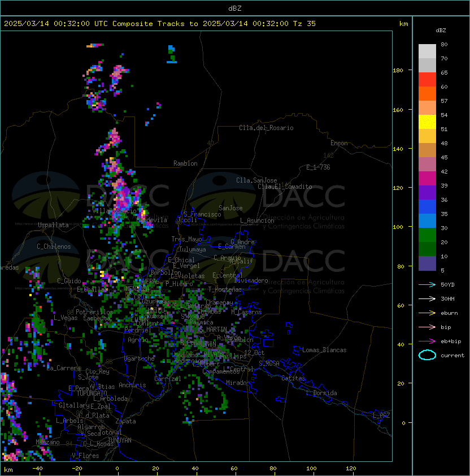Click the pale pink bip arrow in the legend
Screen dimensions: 470x476
427,327
